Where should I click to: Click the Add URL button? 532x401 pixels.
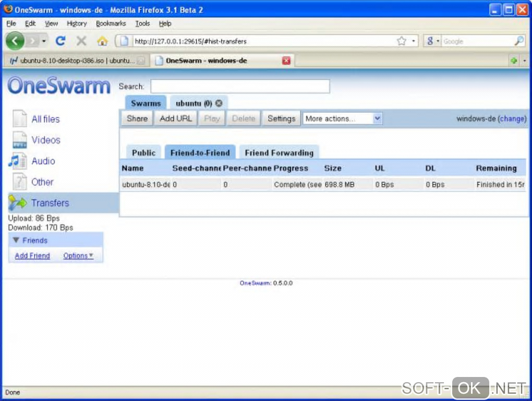pos(176,119)
